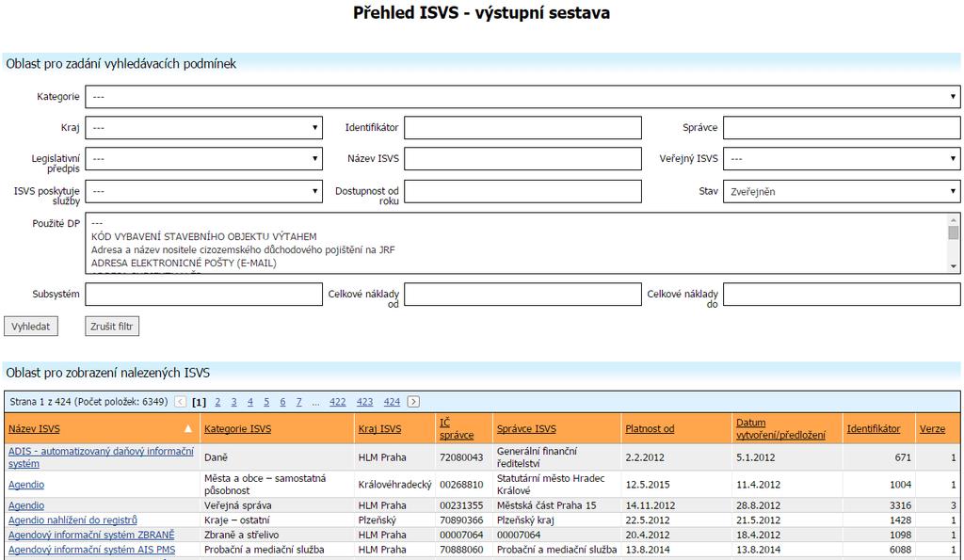
Task: Open the ISVS poskytuje služby dropdown
Action: [x=203, y=191]
